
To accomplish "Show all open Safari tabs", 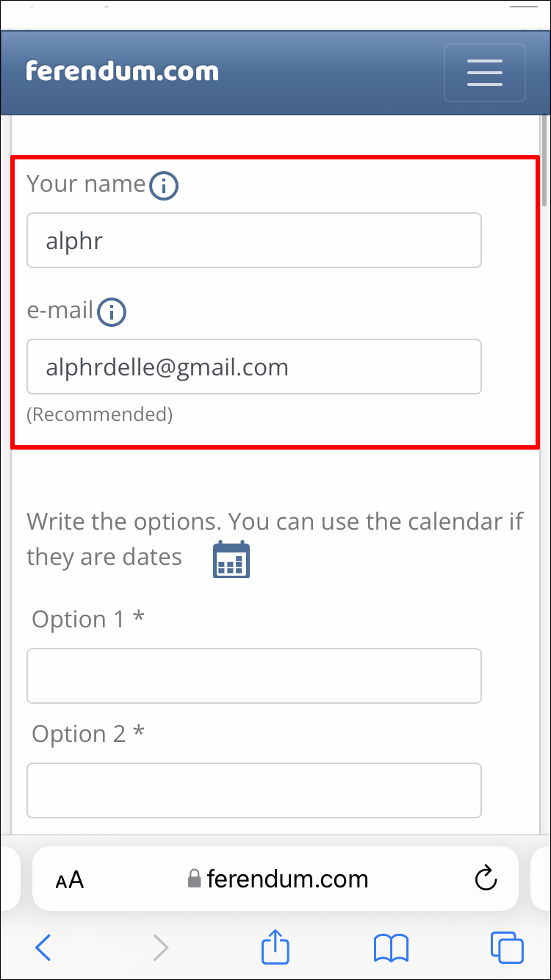I will (507, 948).
